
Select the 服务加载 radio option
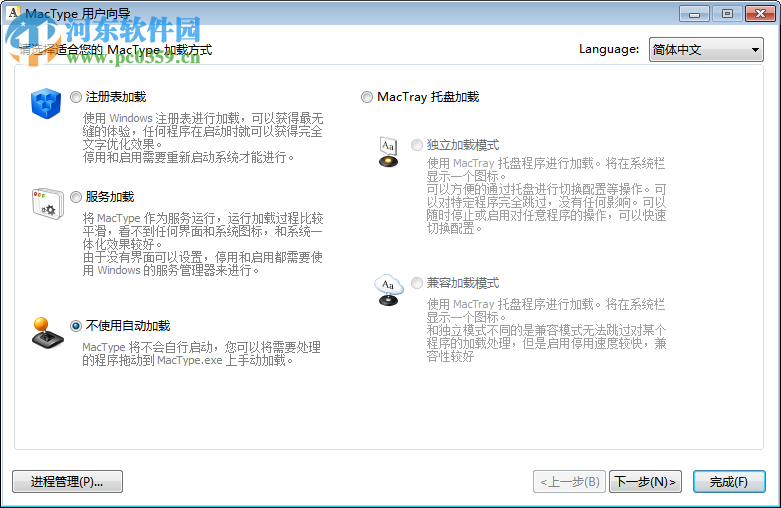pos(76,197)
